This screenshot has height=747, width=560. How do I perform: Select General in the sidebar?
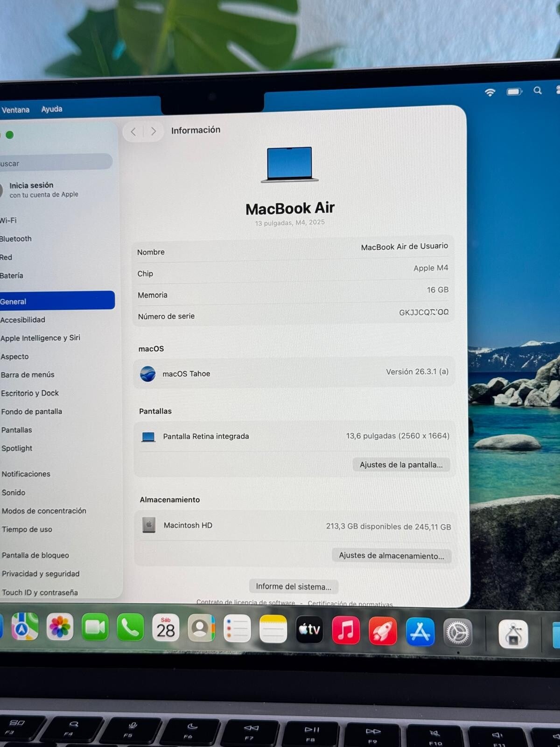pyautogui.click(x=57, y=301)
